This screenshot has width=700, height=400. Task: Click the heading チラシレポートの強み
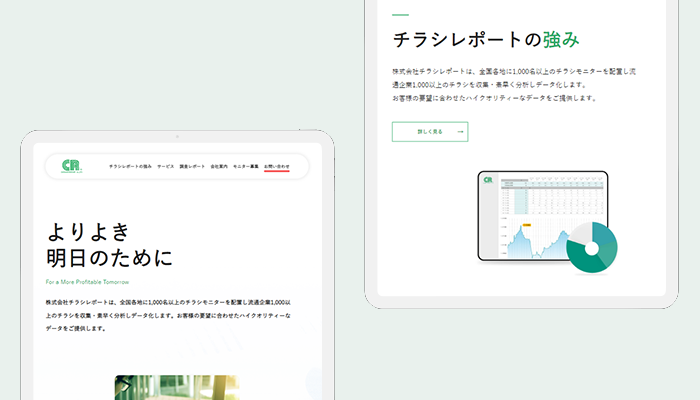point(486,40)
